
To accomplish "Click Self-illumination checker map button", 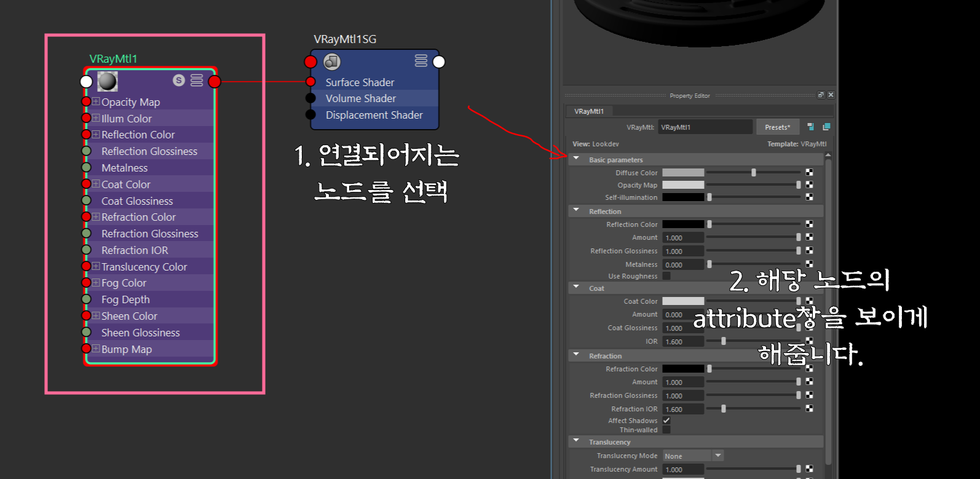I will point(809,197).
